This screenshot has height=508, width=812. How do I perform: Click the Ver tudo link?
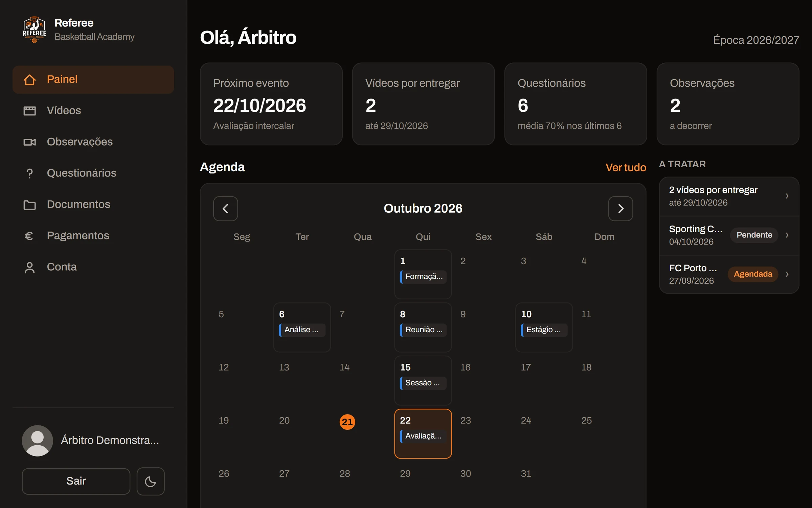(626, 168)
